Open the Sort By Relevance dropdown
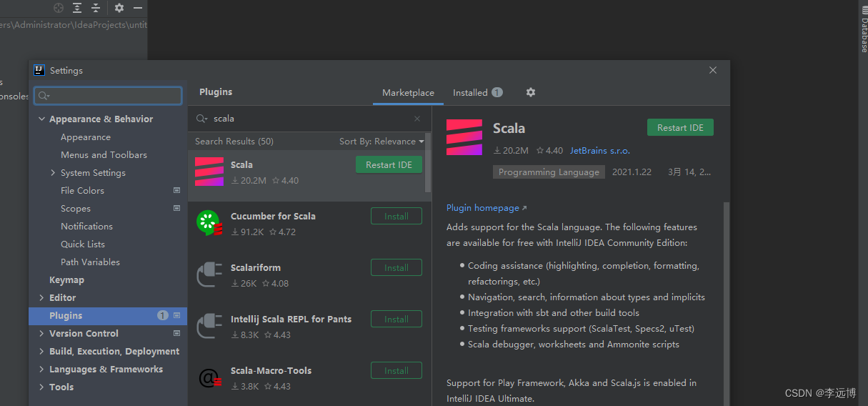The width and height of the screenshot is (868, 406). (381, 142)
